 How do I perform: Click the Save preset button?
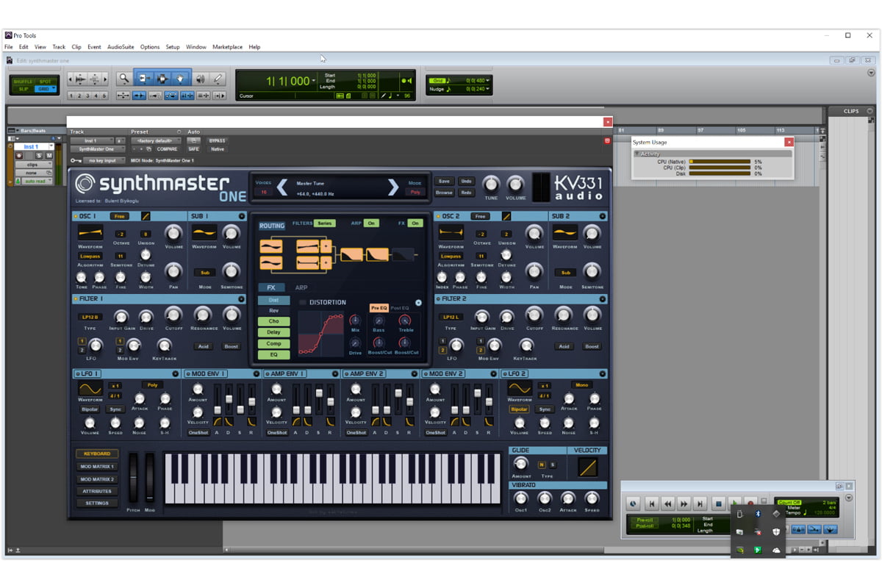pos(444,181)
